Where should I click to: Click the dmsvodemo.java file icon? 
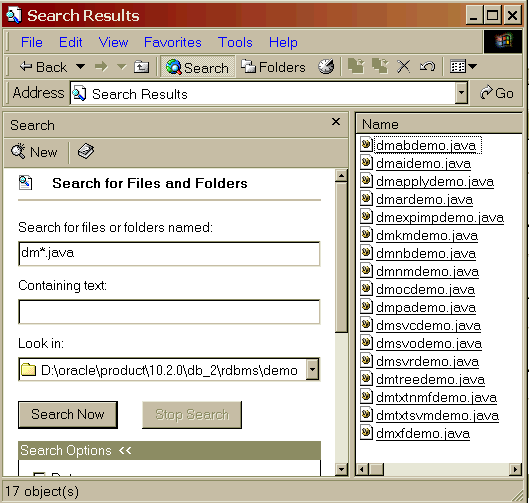(x=366, y=343)
